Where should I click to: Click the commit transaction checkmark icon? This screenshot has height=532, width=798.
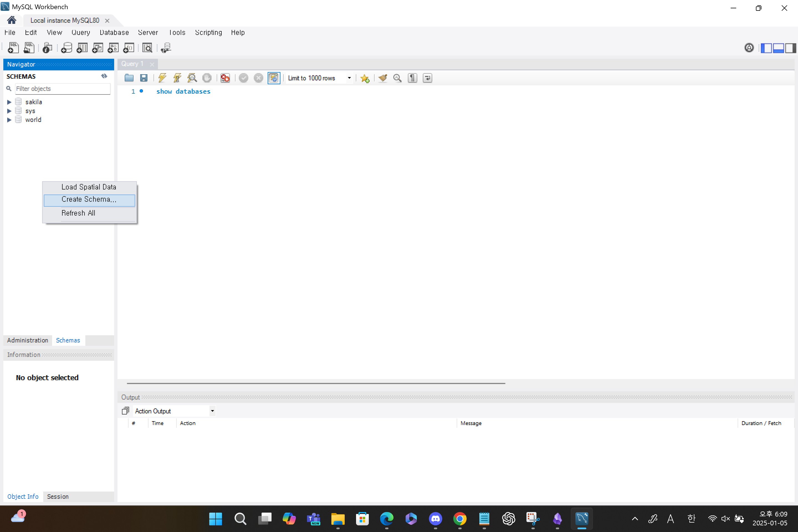pyautogui.click(x=244, y=78)
